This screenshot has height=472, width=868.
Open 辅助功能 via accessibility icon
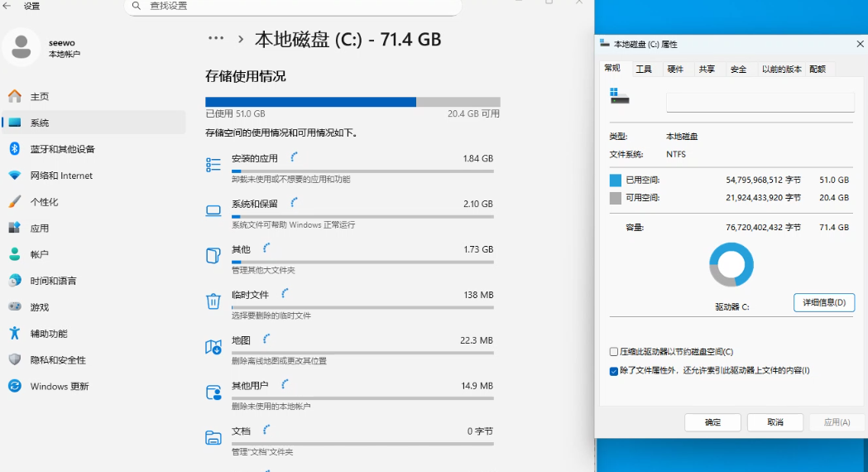click(x=15, y=333)
